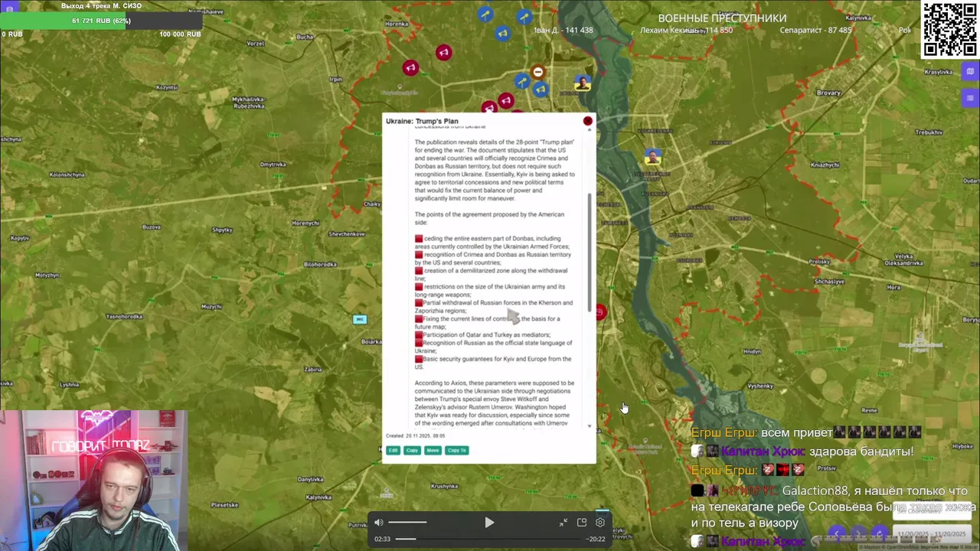Screen dimensions: 980x551
Task: Open picture-in-picture mode icon
Action: [582, 522]
